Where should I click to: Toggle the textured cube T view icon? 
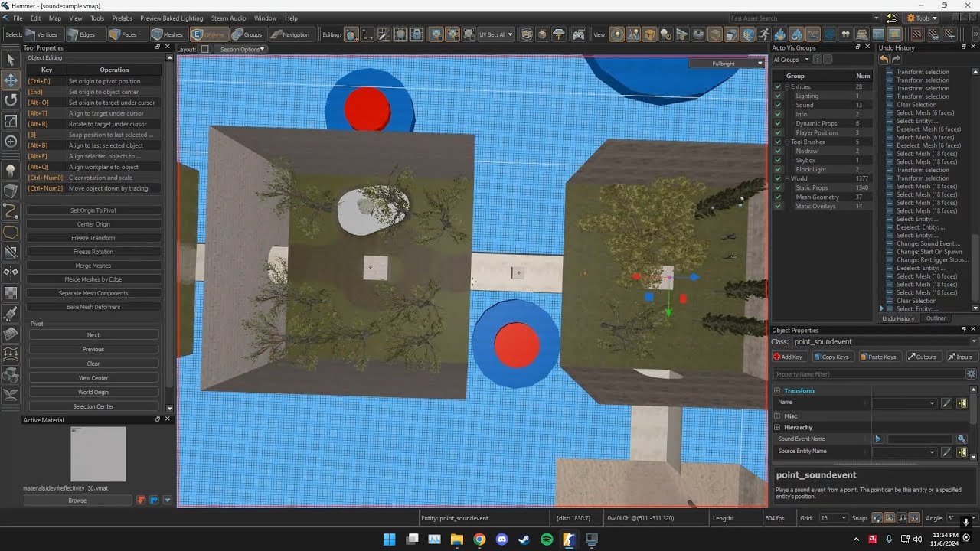coord(649,34)
